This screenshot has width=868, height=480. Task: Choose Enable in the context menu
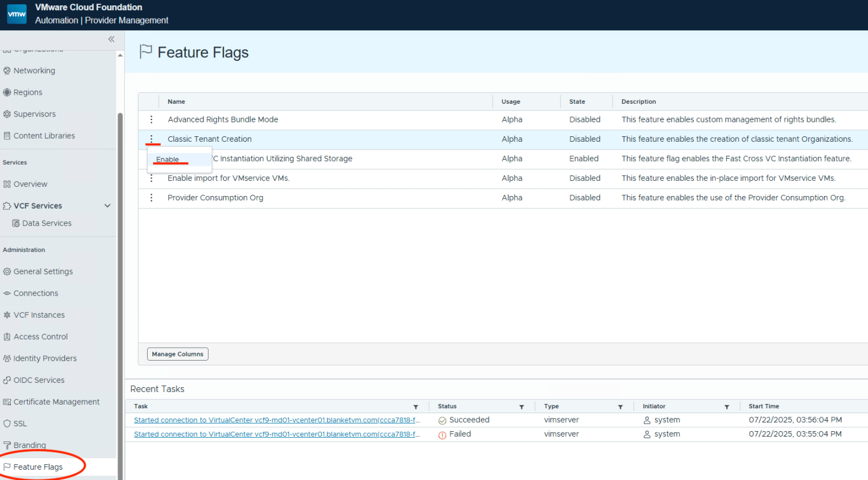tap(168, 159)
